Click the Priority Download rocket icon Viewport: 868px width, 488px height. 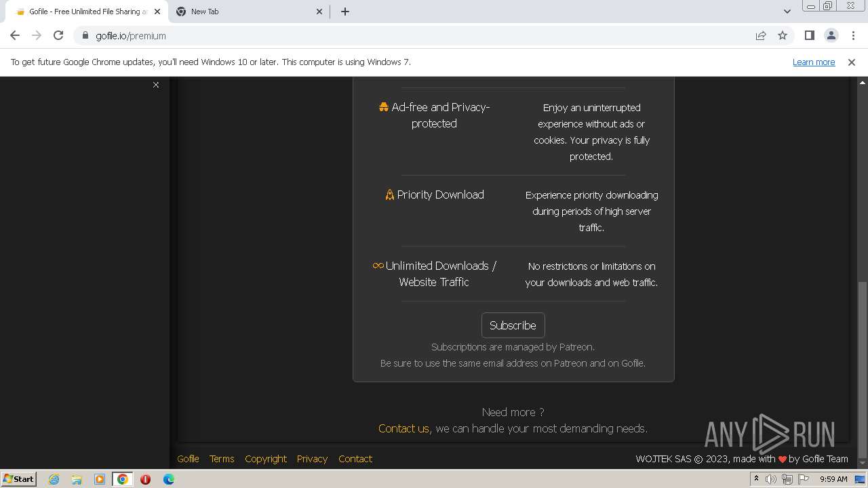pyautogui.click(x=389, y=195)
